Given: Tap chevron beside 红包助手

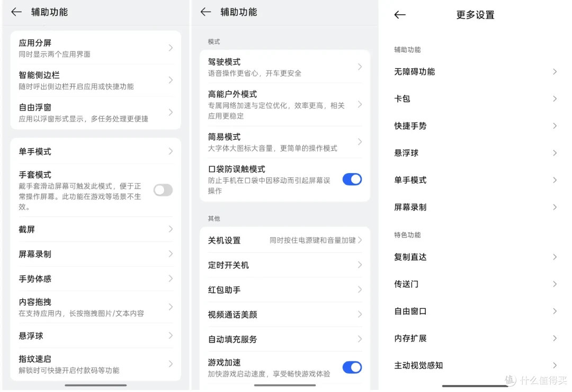Looking at the screenshot, I should (x=360, y=290).
